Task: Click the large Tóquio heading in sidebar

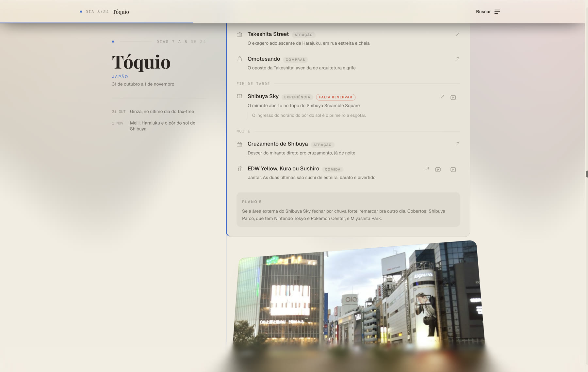Action: [141, 62]
